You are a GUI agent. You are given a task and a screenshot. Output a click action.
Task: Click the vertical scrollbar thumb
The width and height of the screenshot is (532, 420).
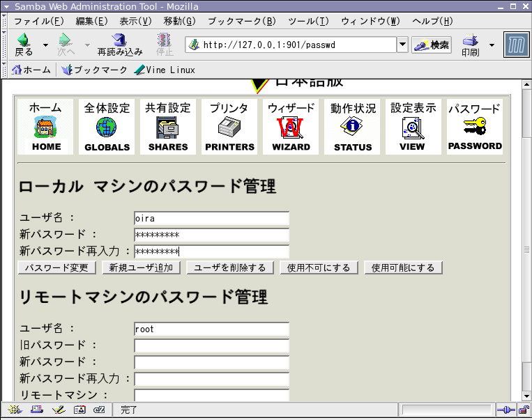coord(526,249)
